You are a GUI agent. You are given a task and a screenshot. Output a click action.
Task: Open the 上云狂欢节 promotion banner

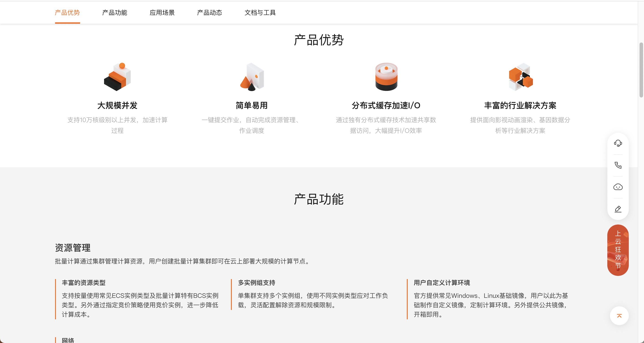pos(618,250)
